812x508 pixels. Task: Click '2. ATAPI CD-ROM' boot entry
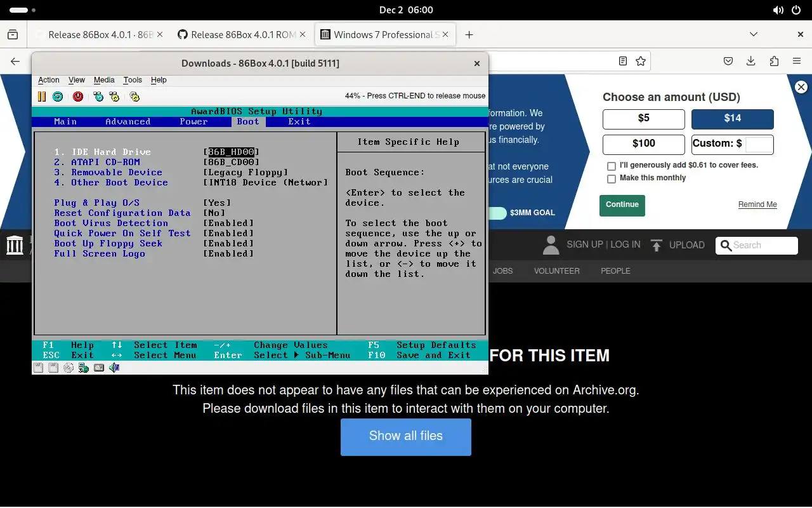[x=97, y=163]
